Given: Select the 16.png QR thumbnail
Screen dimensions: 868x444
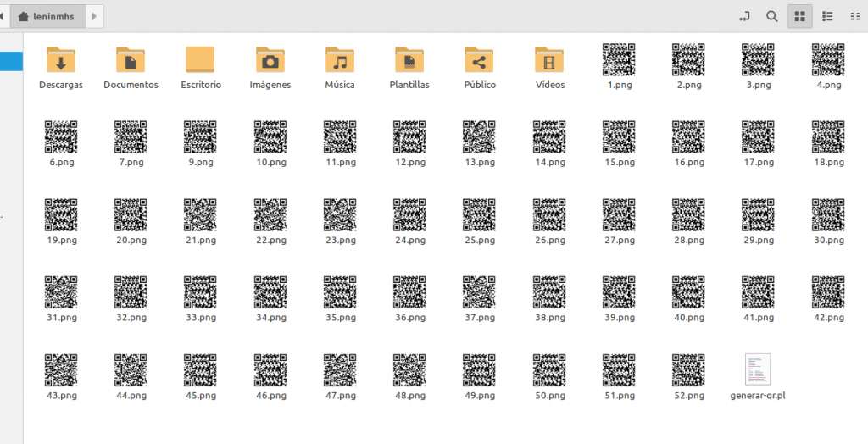Looking at the screenshot, I should tap(688, 137).
